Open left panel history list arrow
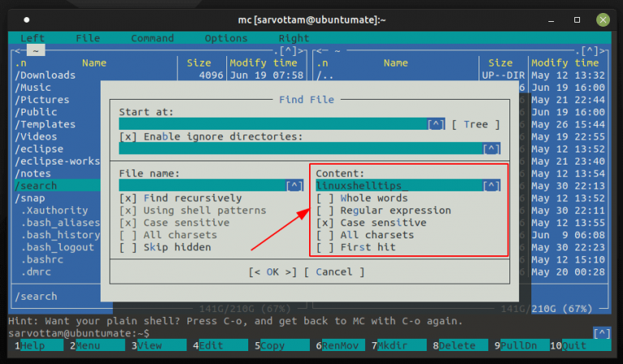Viewport: 623px width, 364px height. 289,50
